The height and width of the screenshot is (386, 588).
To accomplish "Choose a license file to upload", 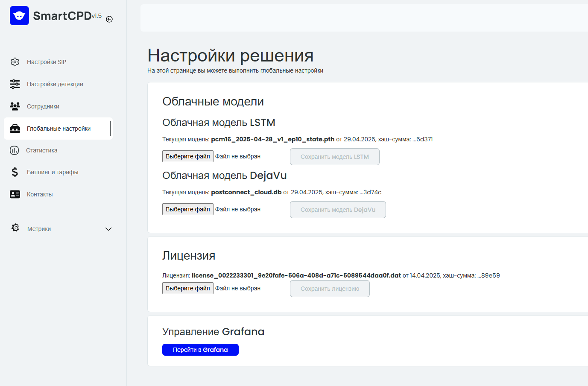I will (x=188, y=288).
